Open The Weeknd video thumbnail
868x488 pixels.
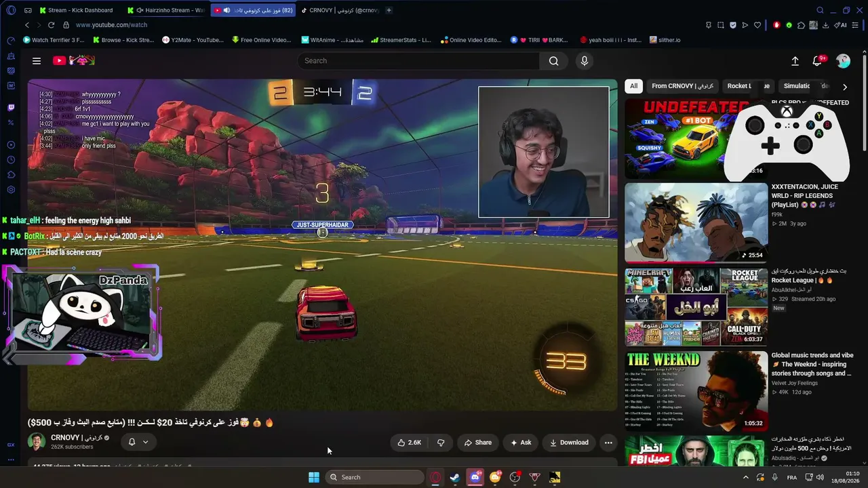coord(696,391)
